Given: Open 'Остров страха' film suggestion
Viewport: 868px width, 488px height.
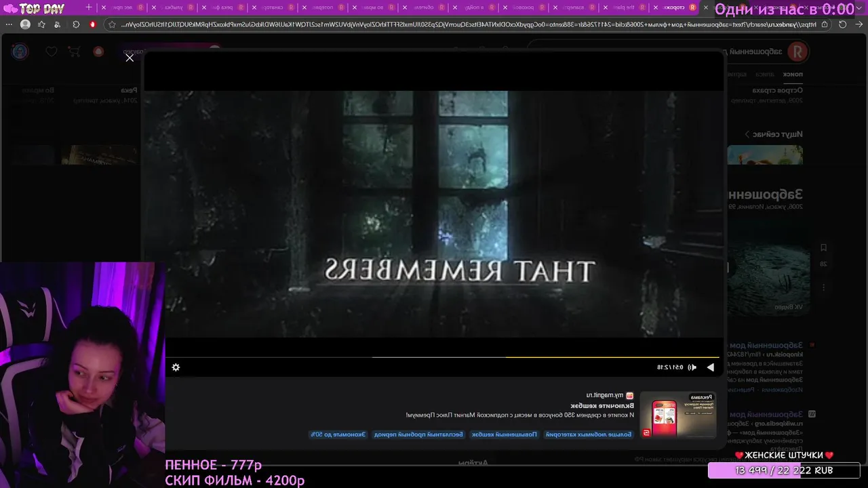Looking at the screenshot, I should (x=778, y=90).
